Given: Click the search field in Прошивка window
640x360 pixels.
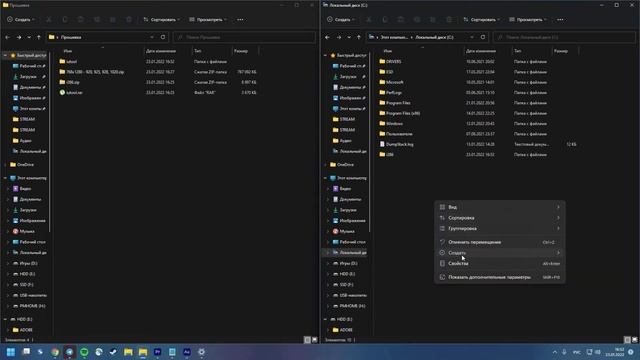Looking at the screenshot, I should coord(244,37).
